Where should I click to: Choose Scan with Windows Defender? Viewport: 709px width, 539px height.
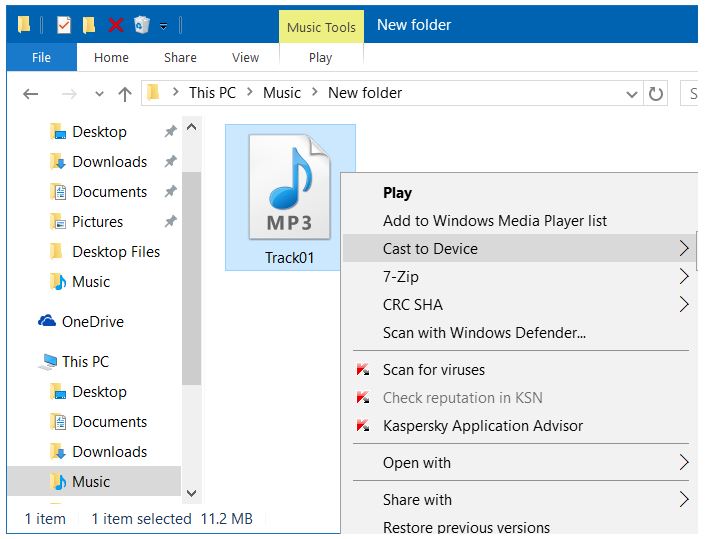(x=520, y=333)
